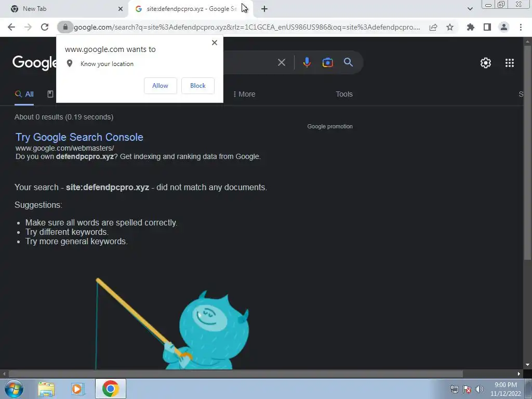This screenshot has width=532, height=399.
Task: Launch Windows Media Player from taskbar
Action: pyautogui.click(x=78, y=389)
